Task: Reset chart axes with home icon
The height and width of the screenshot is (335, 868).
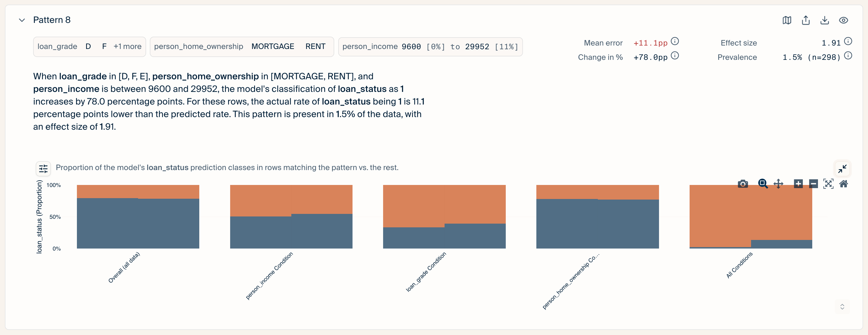Action: [x=843, y=184]
